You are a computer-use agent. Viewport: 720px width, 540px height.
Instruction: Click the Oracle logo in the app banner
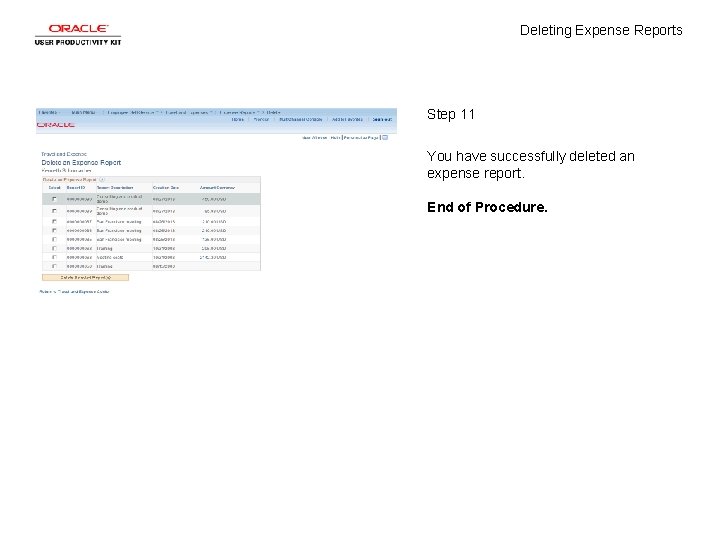click(x=56, y=125)
